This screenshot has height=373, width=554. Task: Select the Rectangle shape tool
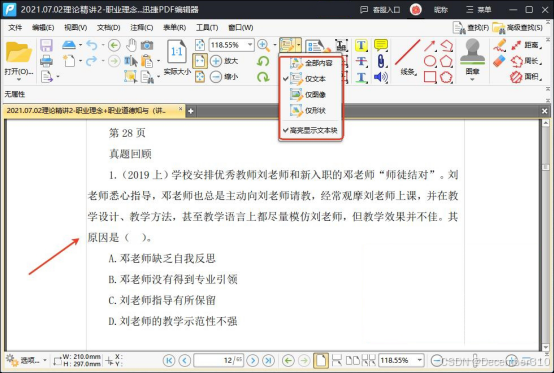click(430, 77)
